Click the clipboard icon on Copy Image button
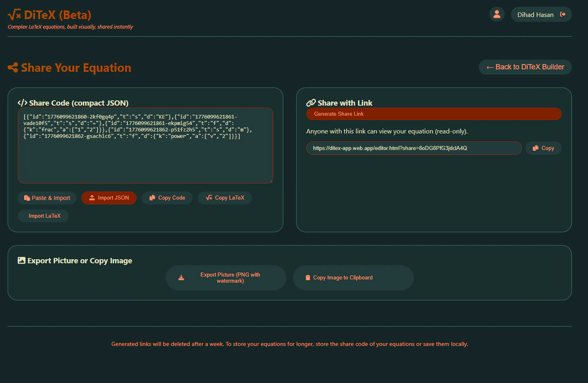This screenshot has width=588, height=383. click(x=308, y=277)
